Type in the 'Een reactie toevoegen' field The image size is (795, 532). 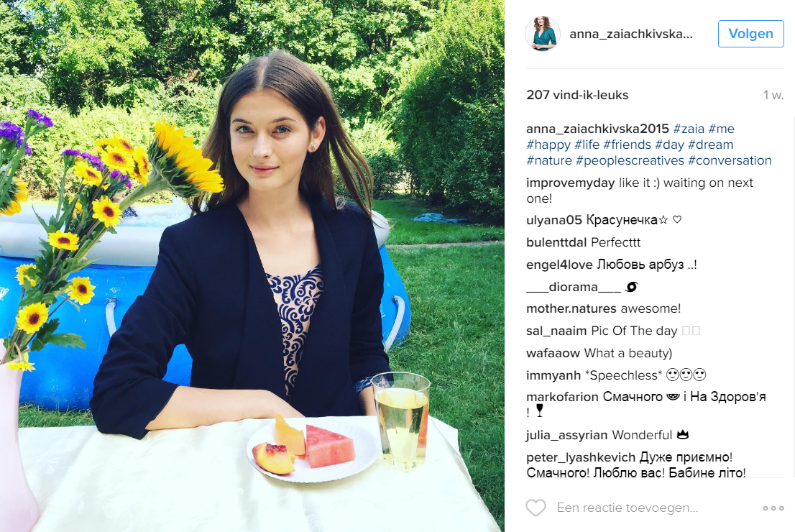click(x=647, y=508)
